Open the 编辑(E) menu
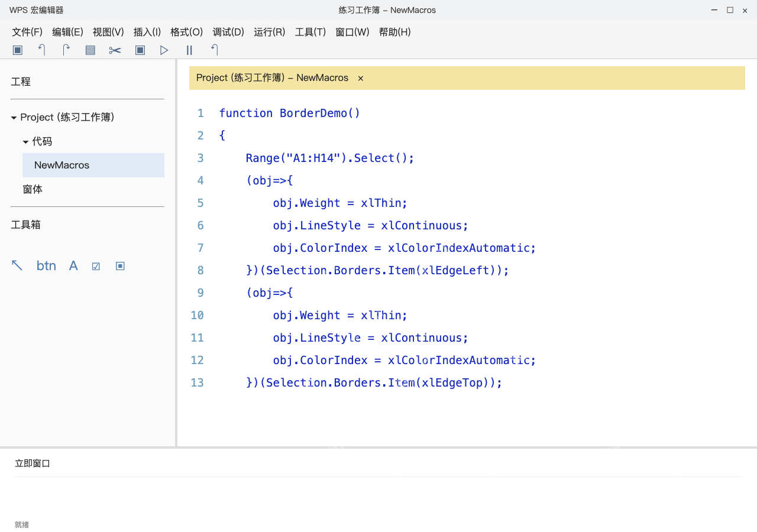This screenshot has height=532, width=757. point(67,32)
